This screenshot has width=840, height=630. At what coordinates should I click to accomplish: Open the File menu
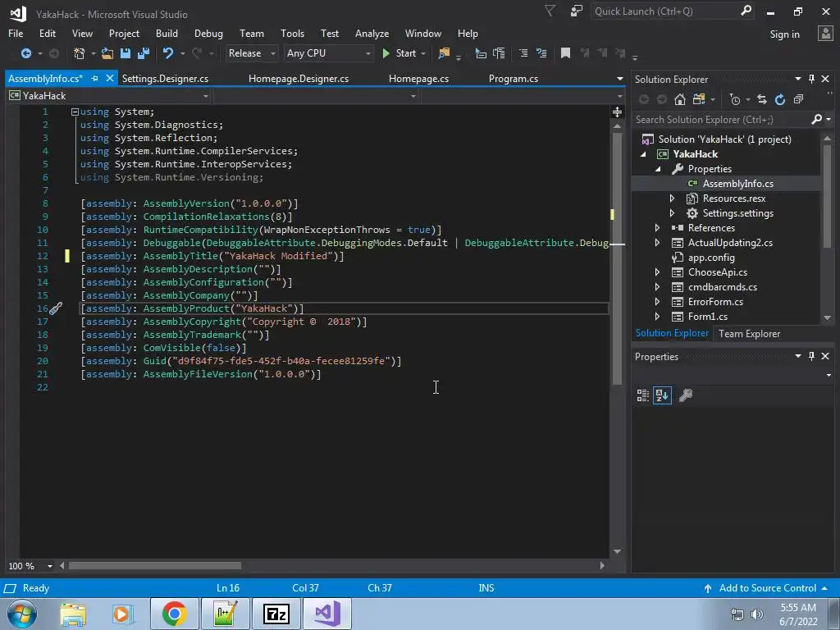pos(16,33)
